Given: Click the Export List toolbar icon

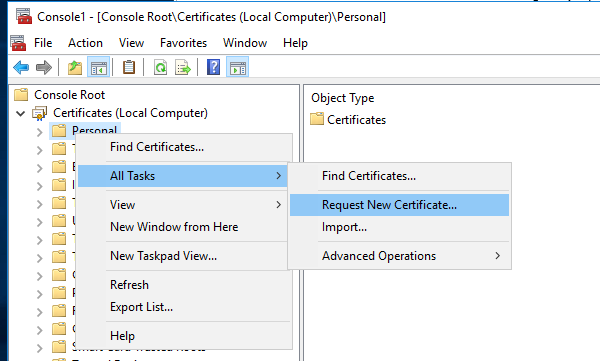Looking at the screenshot, I should click(183, 68).
